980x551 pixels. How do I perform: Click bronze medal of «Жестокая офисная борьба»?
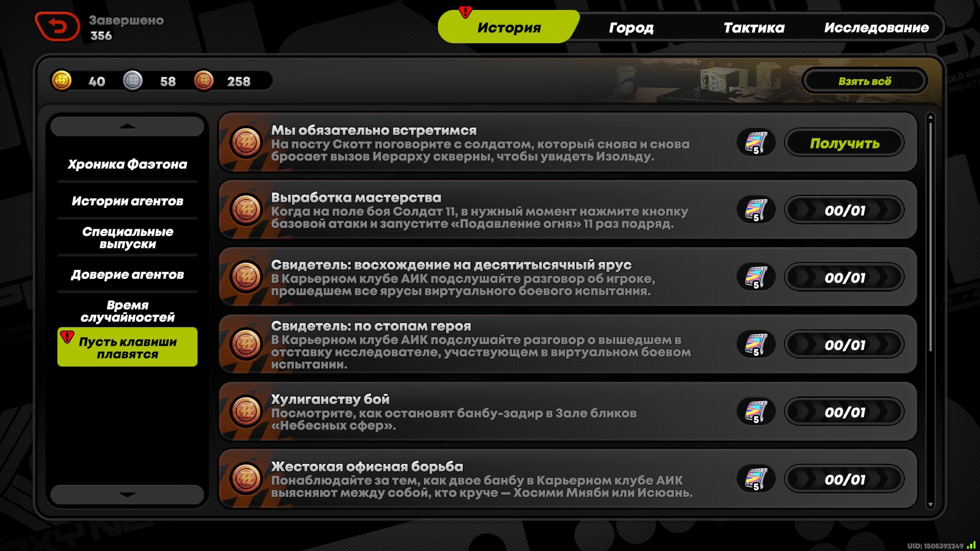(x=246, y=479)
